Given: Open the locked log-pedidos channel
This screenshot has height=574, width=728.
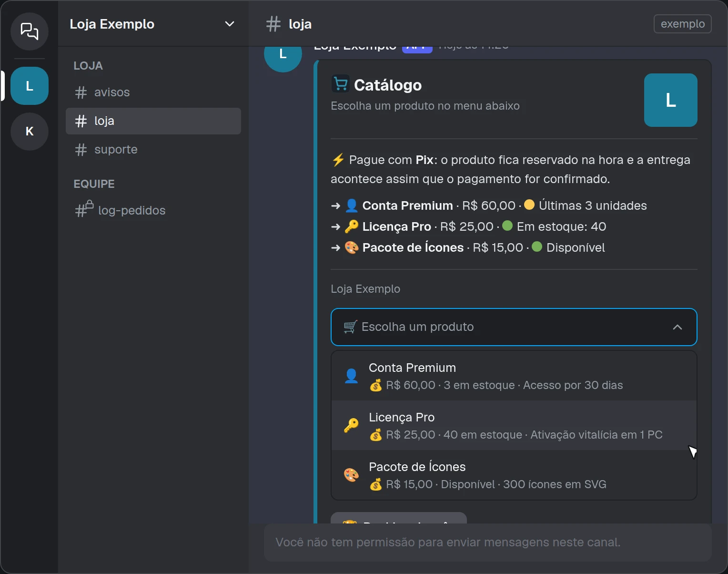Looking at the screenshot, I should point(153,210).
